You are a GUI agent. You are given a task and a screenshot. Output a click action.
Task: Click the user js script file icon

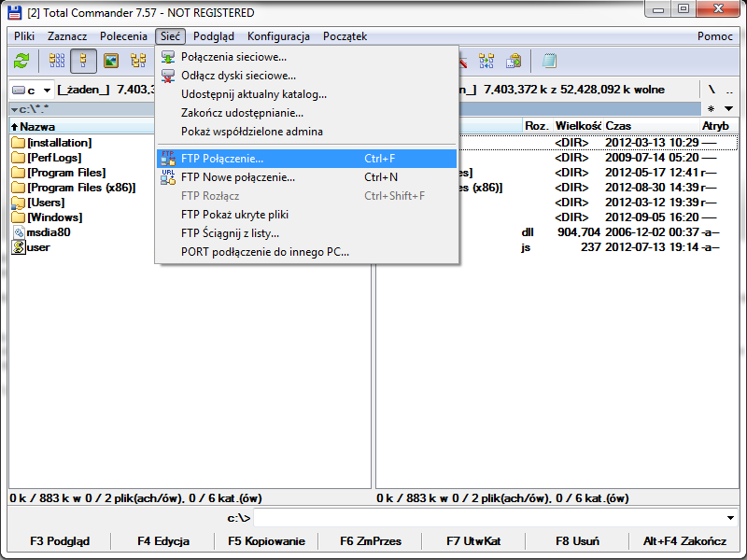click(18, 247)
